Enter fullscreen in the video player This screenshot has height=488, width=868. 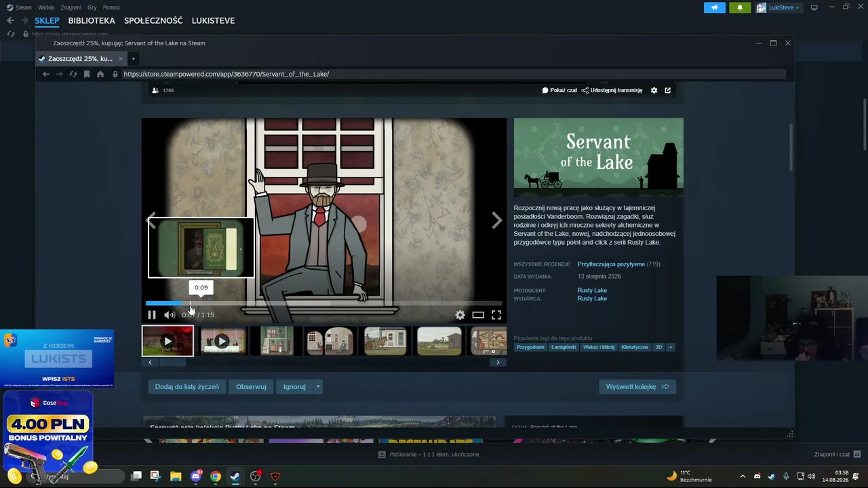pyautogui.click(x=496, y=314)
